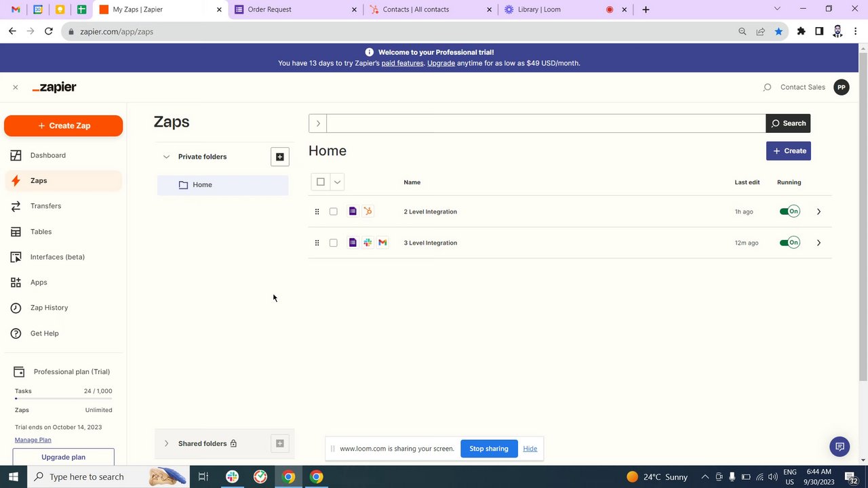
Task: Open the Windows Start menu
Action: click(x=13, y=476)
